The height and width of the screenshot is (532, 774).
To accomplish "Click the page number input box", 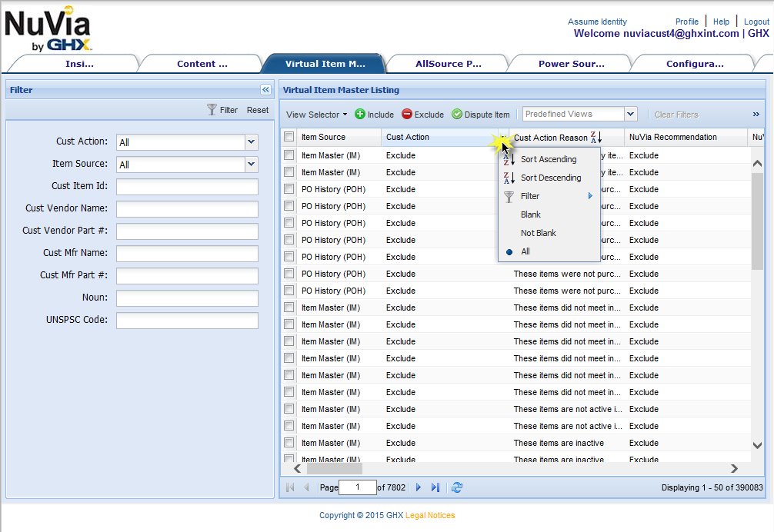I will [x=358, y=487].
